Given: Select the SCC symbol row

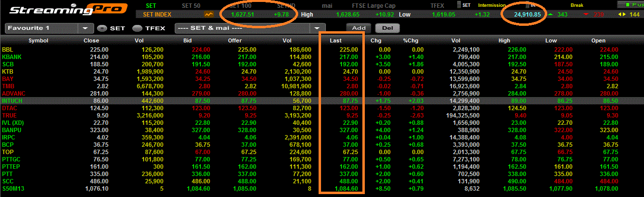Looking at the screenshot, I should tap(322, 181).
